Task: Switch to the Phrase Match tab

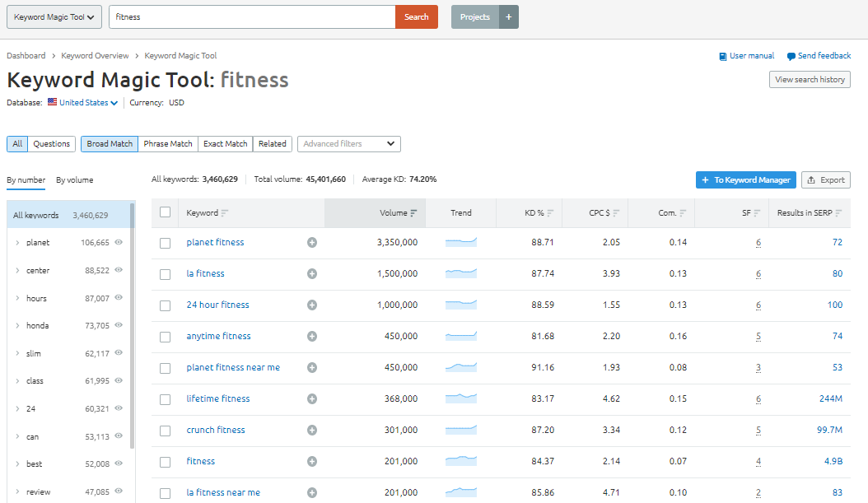Action: click(168, 144)
